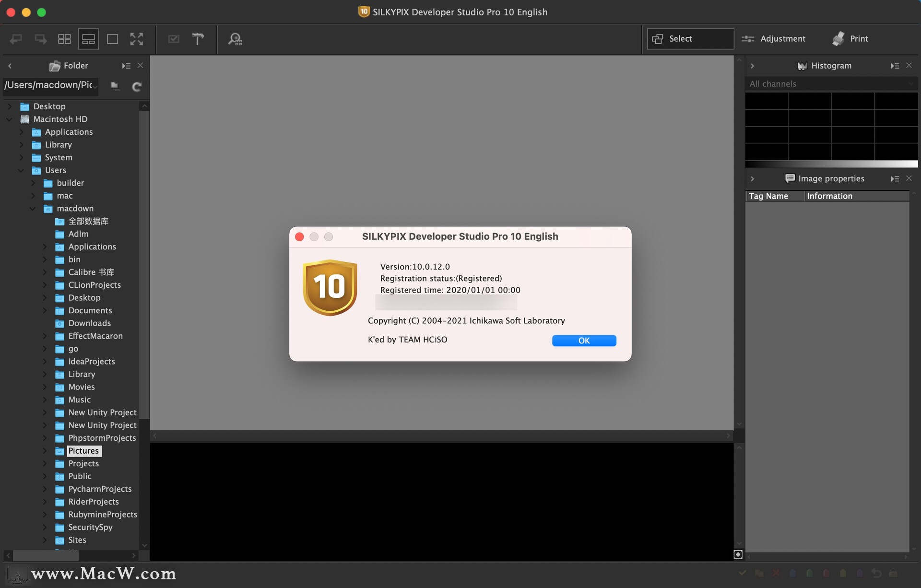Apply the green tag mark icon

tap(809, 573)
